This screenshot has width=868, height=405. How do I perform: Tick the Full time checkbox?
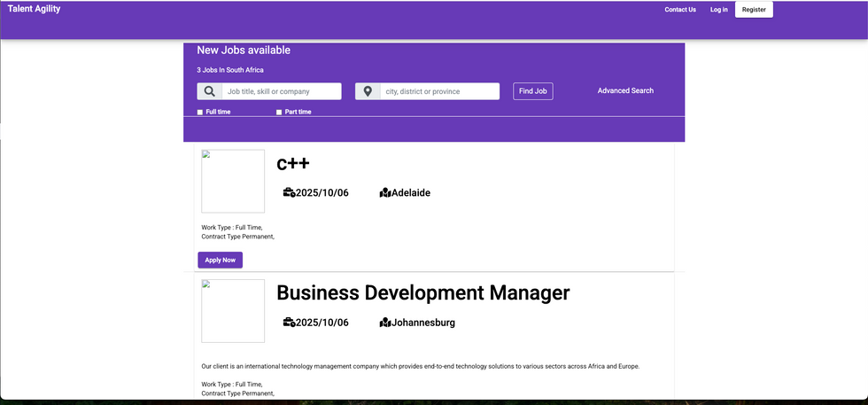click(200, 112)
